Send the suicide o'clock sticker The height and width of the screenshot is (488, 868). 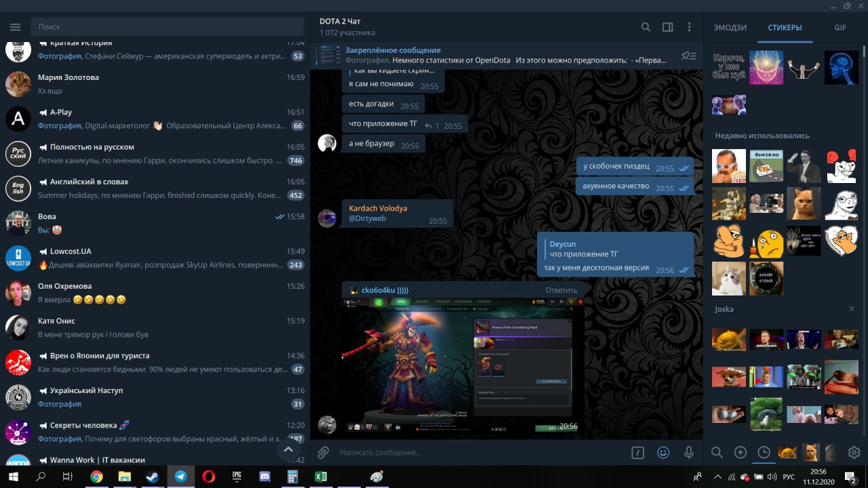click(766, 278)
